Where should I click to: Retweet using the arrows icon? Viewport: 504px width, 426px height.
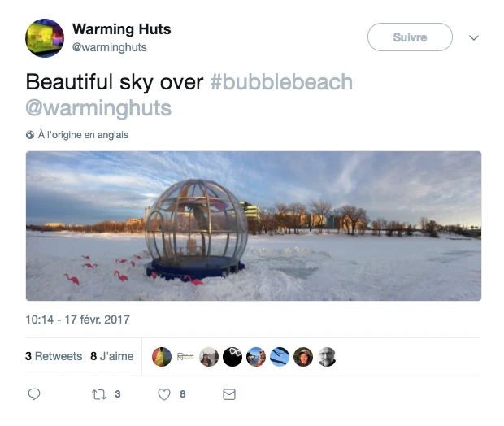99,394
